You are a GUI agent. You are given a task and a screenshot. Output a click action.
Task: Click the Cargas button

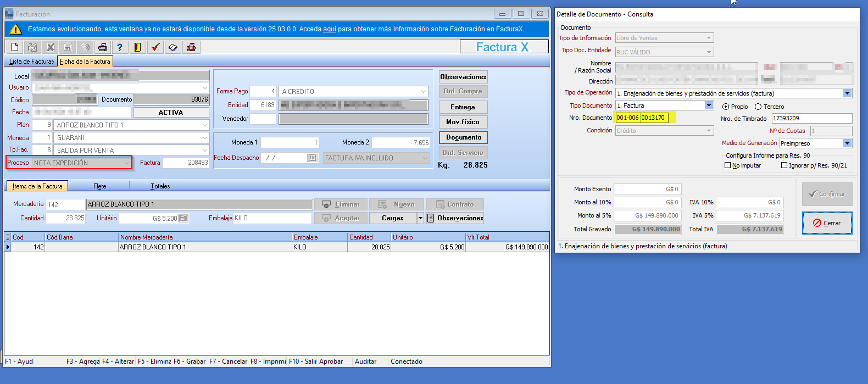coord(393,218)
